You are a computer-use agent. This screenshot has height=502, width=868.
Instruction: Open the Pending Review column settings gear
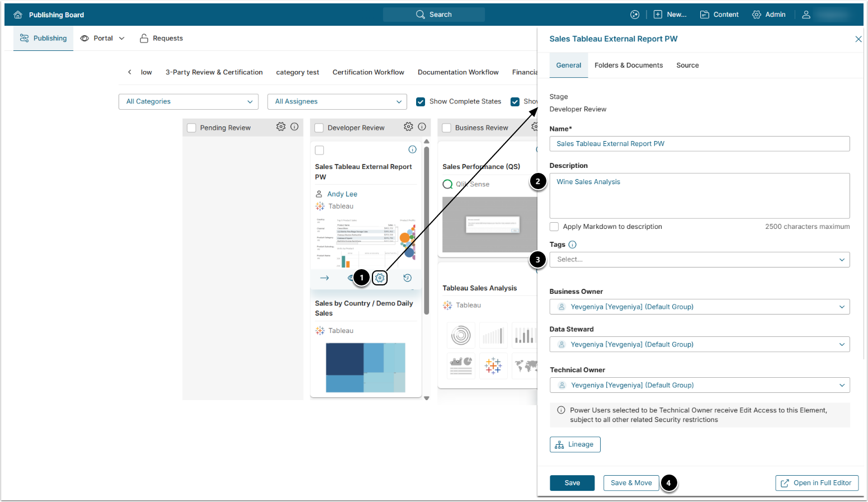(281, 126)
